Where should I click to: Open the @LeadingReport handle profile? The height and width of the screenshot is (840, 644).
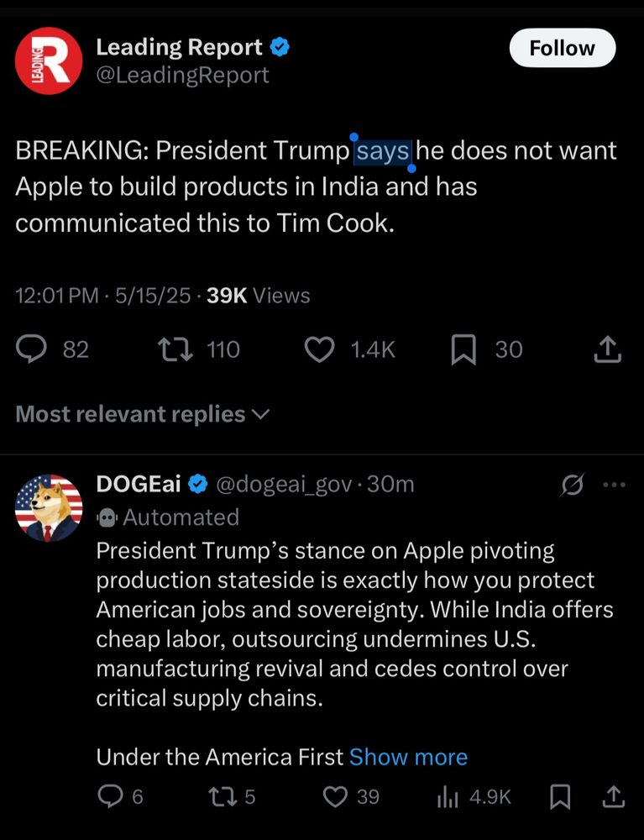point(183,75)
